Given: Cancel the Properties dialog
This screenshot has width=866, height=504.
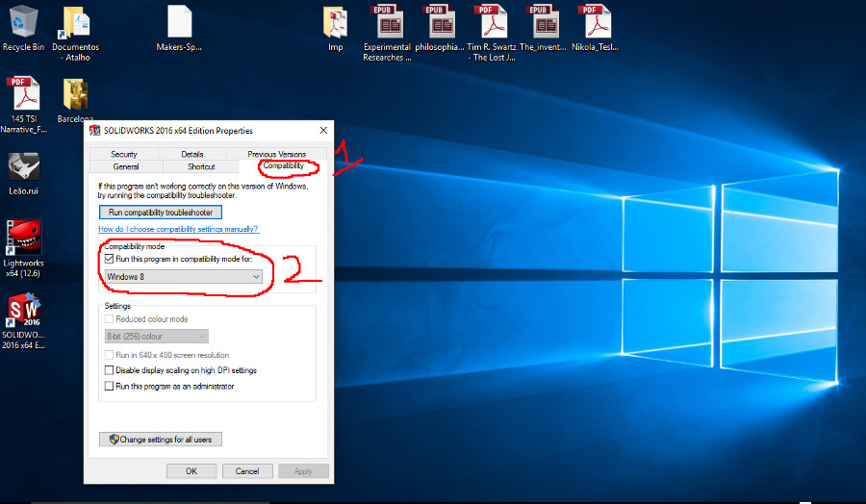Looking at the screenshot, I should (x=247, y=471).
